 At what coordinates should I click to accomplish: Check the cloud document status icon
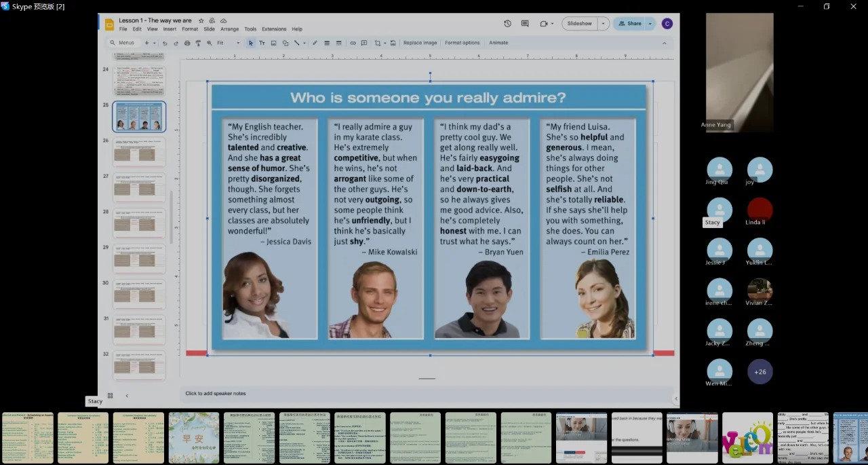point(224,21)
